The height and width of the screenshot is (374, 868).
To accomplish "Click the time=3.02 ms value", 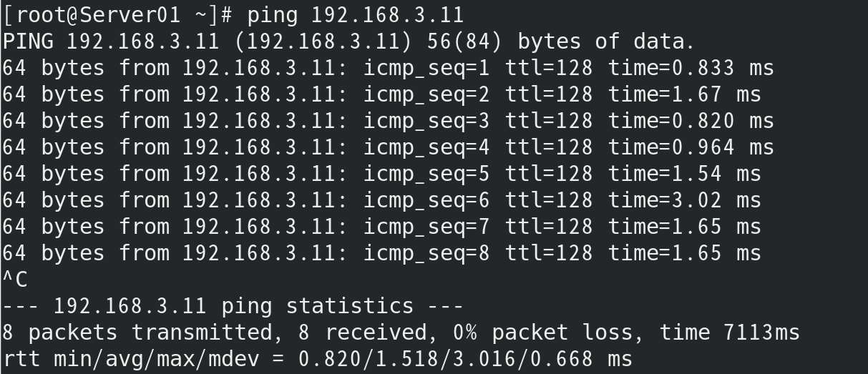I will coord(685,200).
